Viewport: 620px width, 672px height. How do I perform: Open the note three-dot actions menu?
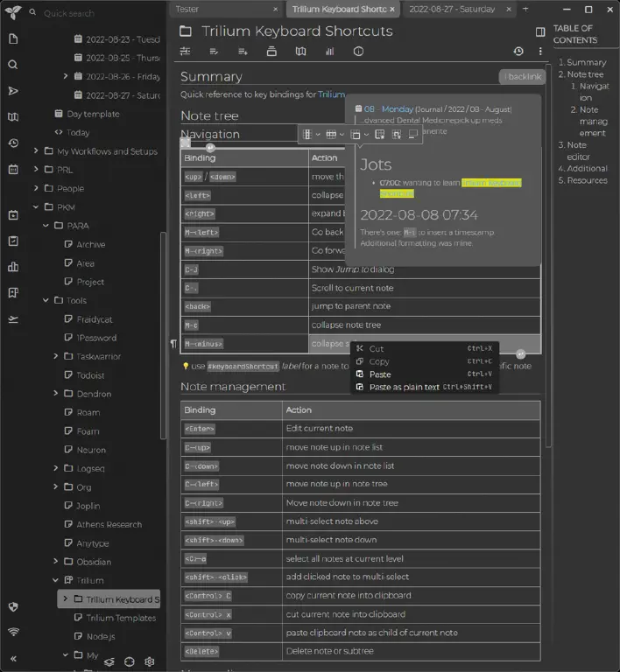pyautogui.click(x=540, y=52)
